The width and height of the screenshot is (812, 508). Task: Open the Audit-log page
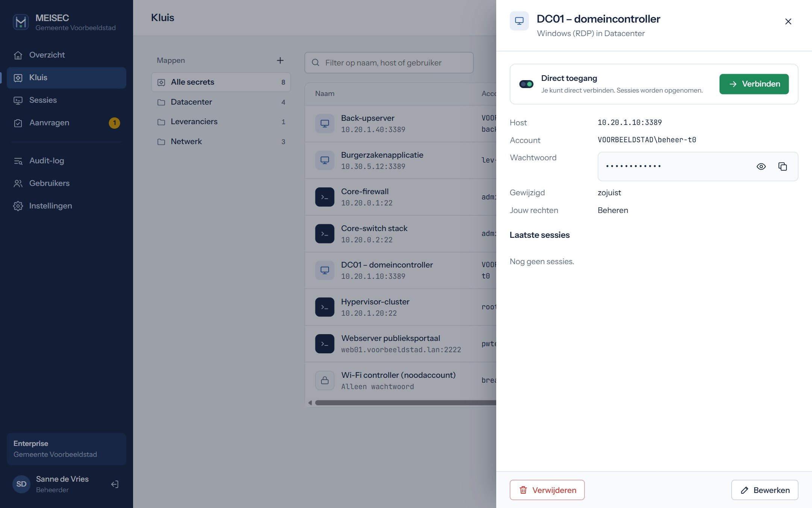pyautogui.click(x=67, y=161)
